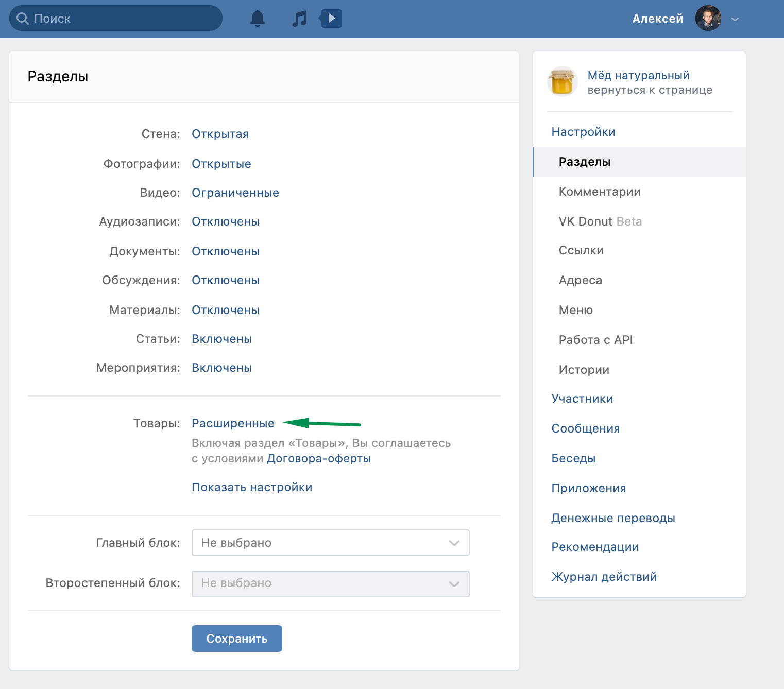Change the Видео setting from Ограниченные
784x689 pixels.
(x=235, y=193)
